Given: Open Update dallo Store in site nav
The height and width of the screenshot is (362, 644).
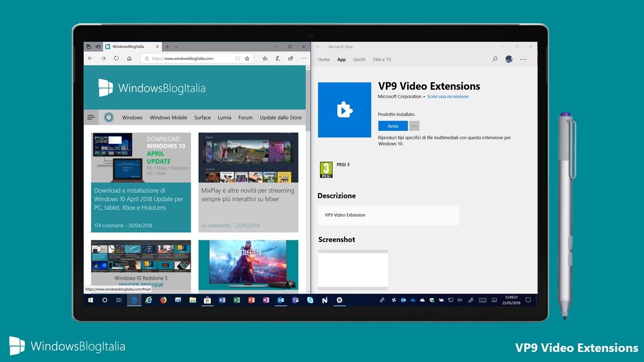Looking at the screenshot, I should (281, 118).
